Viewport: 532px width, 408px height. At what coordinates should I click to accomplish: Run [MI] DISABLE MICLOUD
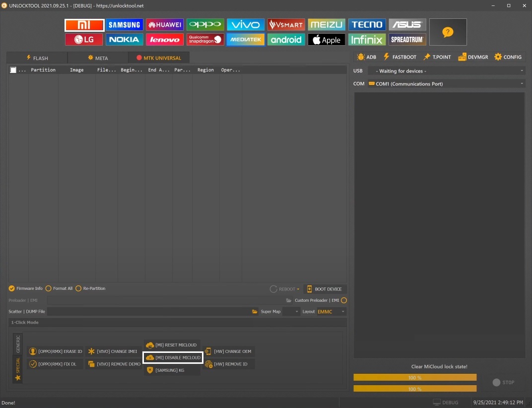(x=173, y=357)
